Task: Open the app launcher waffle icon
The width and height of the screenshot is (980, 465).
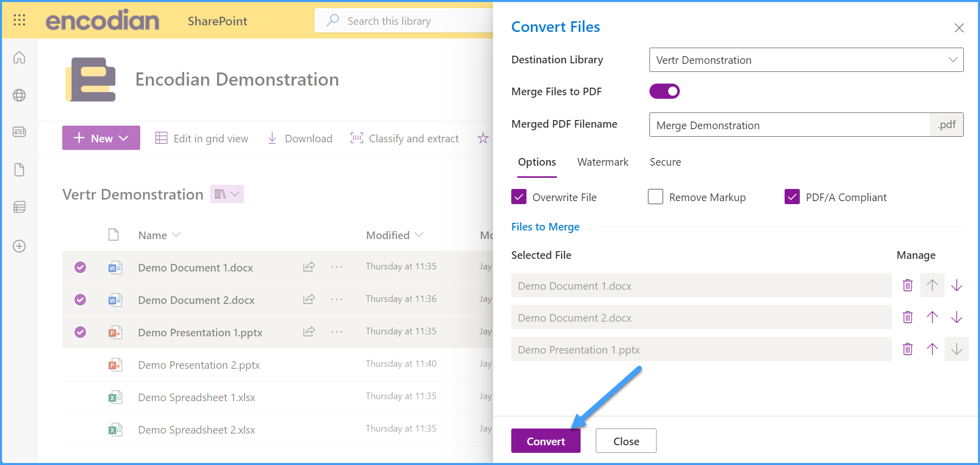Action: point(19,20)
